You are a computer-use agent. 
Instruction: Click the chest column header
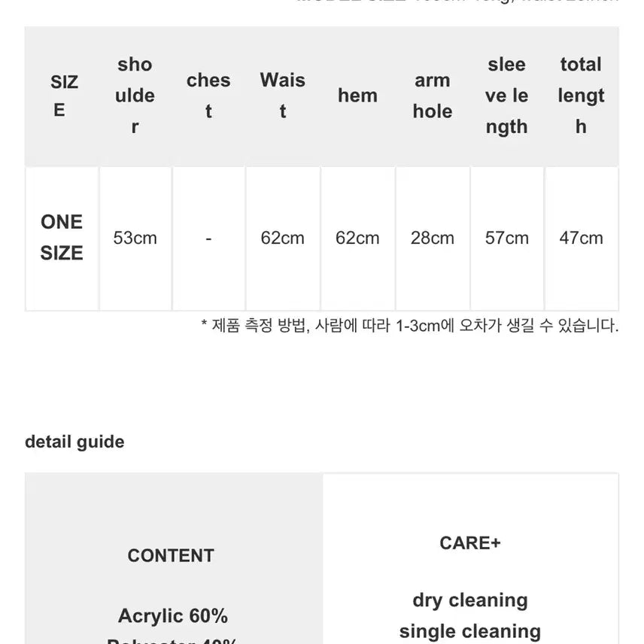pyautogui.click(x=208, y=96)
